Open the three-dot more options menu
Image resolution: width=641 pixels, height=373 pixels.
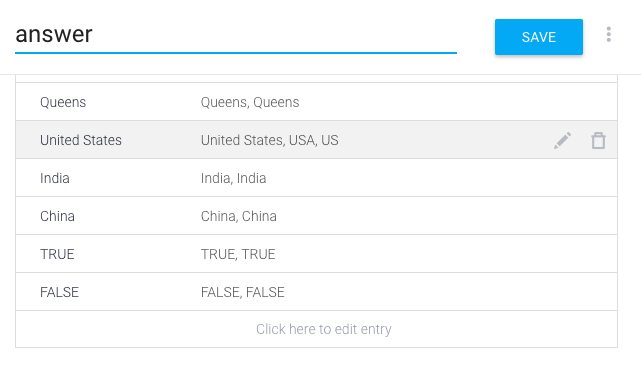click(x=609, y=35)
